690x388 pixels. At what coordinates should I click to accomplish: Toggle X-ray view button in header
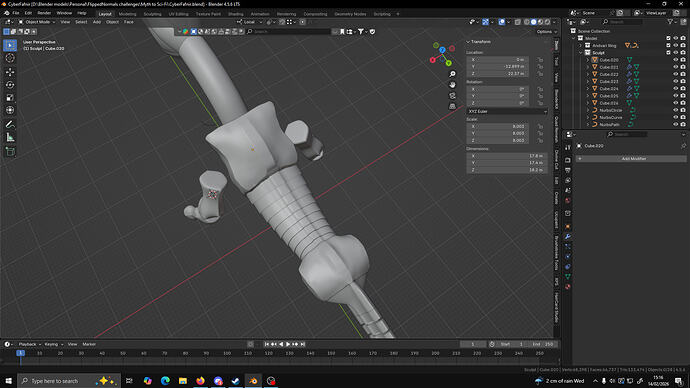pos(518,22)
